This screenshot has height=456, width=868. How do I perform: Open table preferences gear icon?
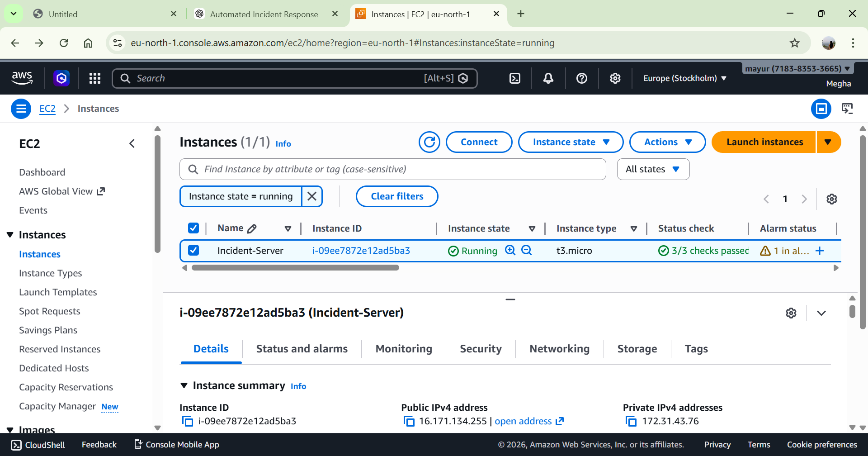coord(831,199)
